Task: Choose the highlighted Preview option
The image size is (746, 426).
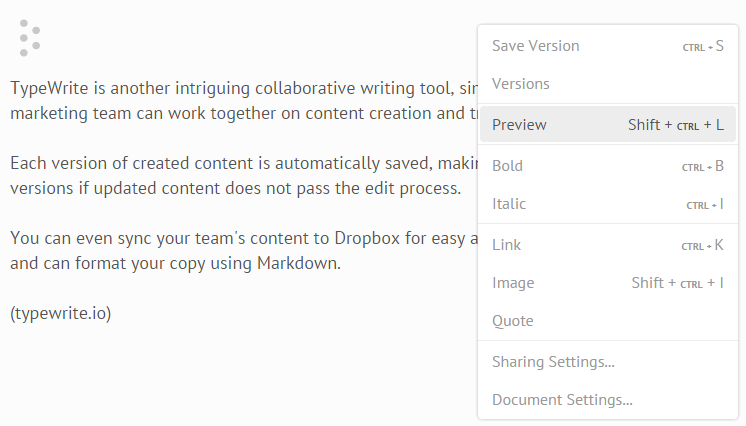Action: (608, 125)
